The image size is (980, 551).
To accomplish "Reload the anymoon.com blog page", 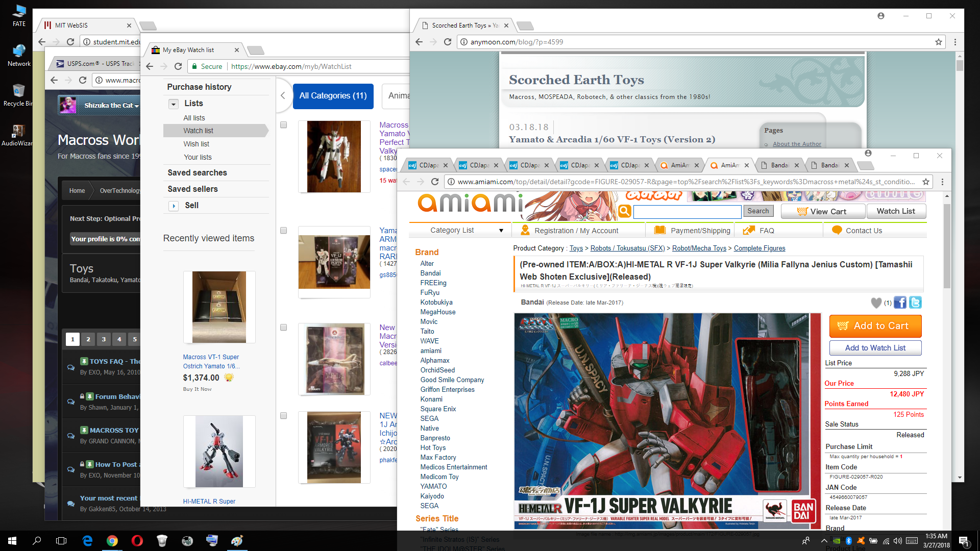I will [448, 42].
